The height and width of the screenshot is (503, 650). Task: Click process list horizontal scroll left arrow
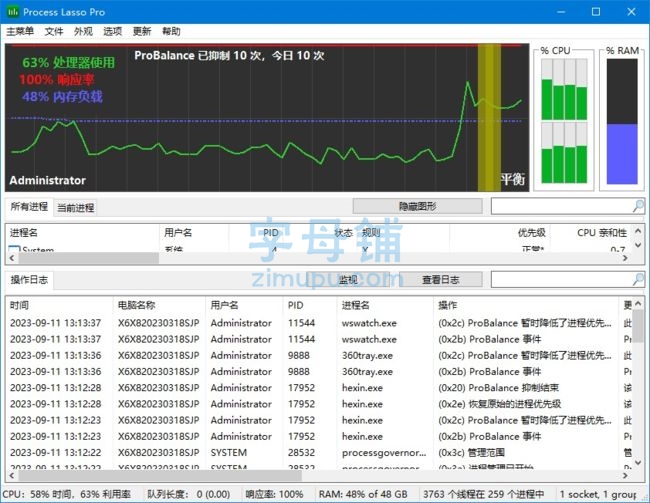(12, 258)
